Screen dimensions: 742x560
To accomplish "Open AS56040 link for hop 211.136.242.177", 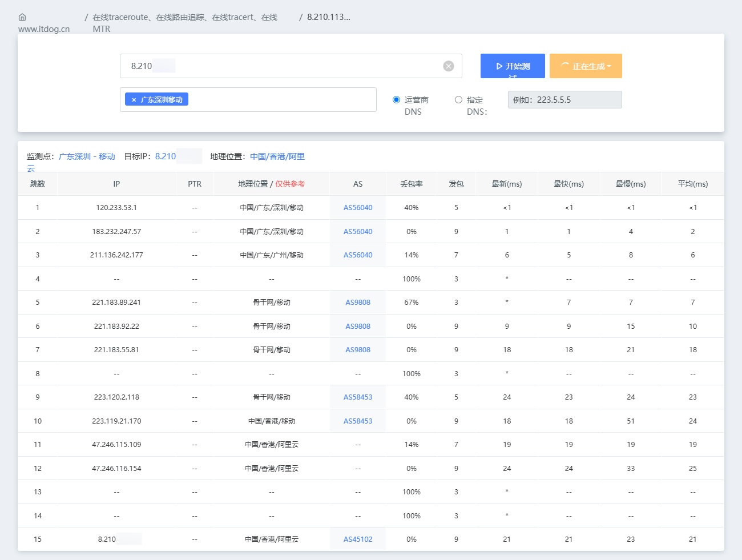I will tap(358, 255).
